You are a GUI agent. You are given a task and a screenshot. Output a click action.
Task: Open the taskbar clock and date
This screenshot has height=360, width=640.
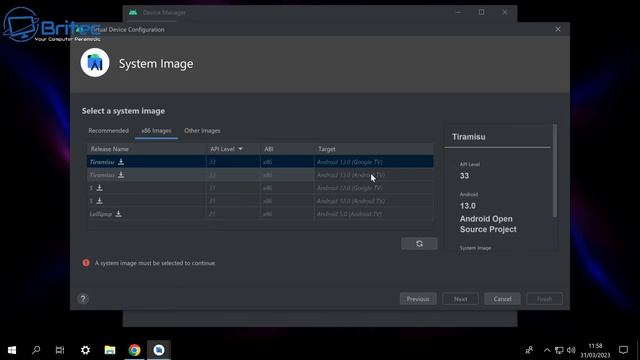pyautogui.click(x=596, y=351)
